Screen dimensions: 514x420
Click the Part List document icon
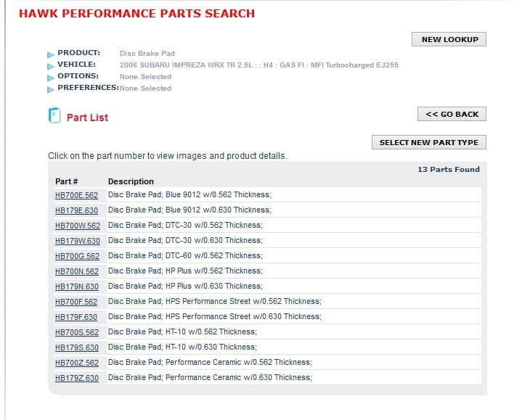tap(54, 115)
